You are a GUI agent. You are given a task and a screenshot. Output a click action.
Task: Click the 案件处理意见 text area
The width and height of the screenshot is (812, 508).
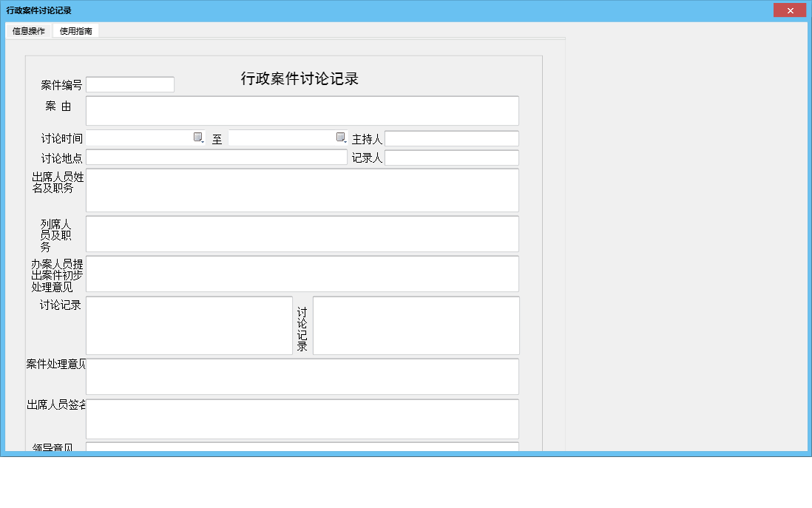pyautogui.click(x=302, y=376)
